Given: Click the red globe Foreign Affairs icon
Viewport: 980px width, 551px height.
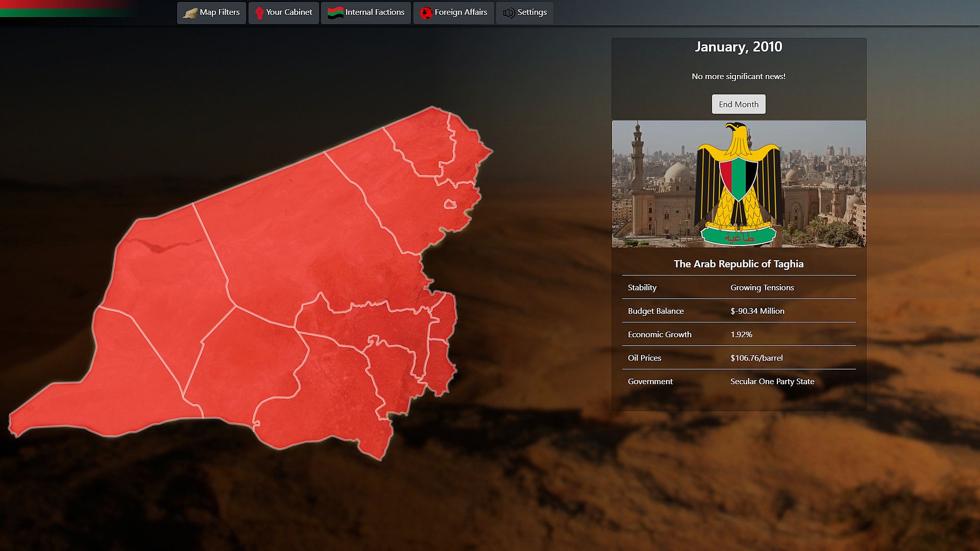Looking at the screenshot, I should [426, 13].
